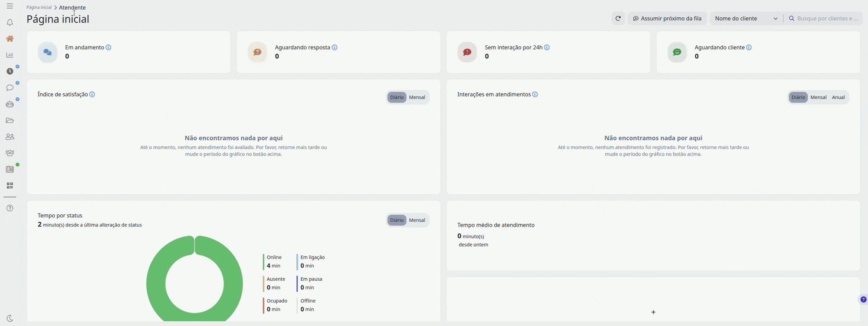Click the search clients input field
Image resolution: width=868 pixels, height=326 pixels.
tap(824, 18)
